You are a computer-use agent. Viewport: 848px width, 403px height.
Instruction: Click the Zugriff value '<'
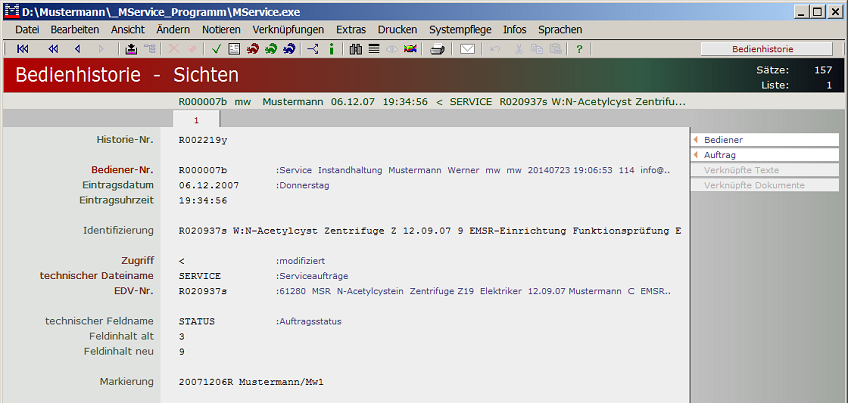[x=181, y=261]
